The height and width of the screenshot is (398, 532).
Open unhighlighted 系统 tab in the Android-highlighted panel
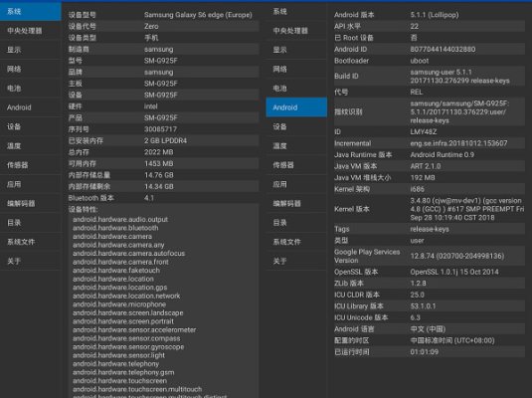click(x=296, y=12)
